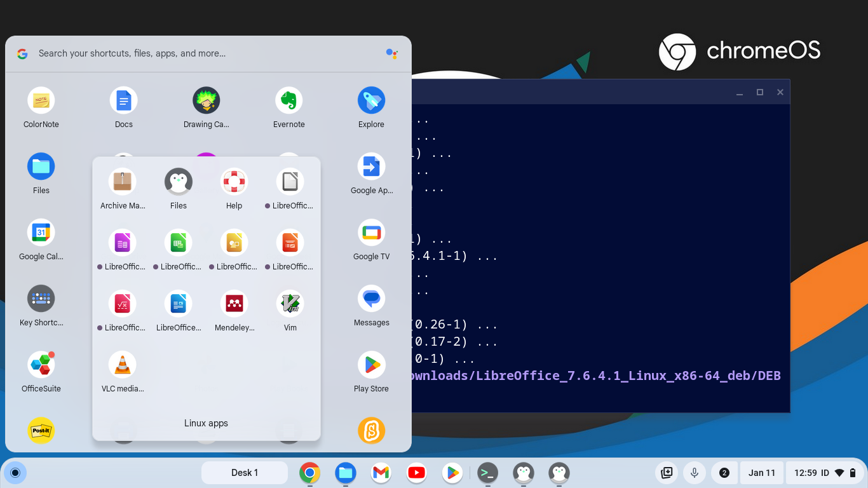The height and width of the screenshot is (488, 868).
Task: Launch LibreOffice Calc green spreadsheet icon
Action: click(179, 243)
